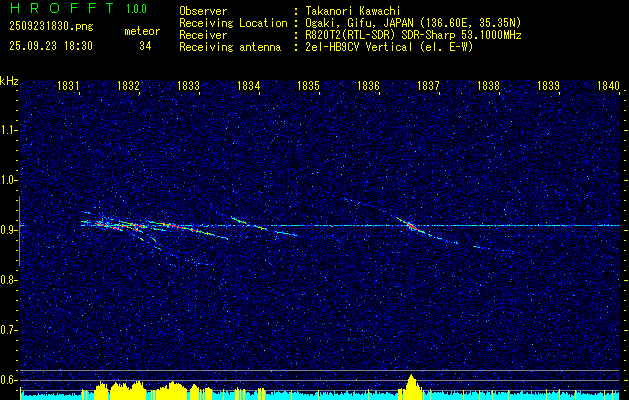Click the meteor count value 34
The height and width of the screenshot is (400, 629).
click(x=145, y=46)
